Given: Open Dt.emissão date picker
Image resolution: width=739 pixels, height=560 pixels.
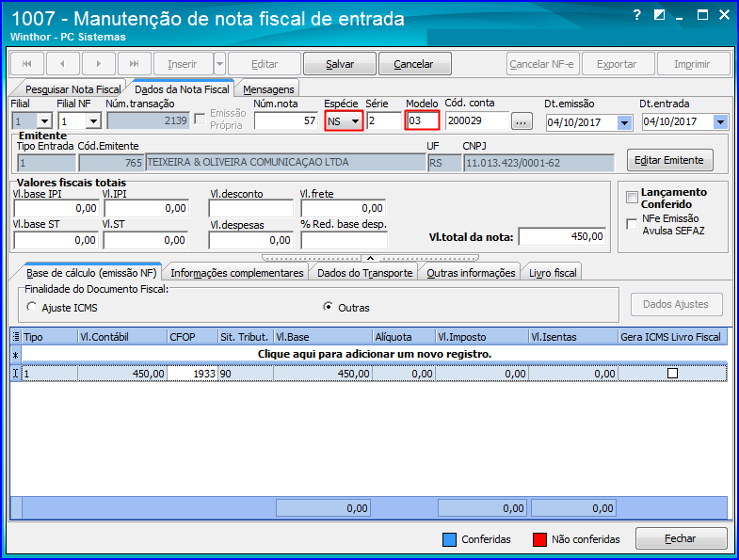Looking at the screenshot, I should pos(624,122).
